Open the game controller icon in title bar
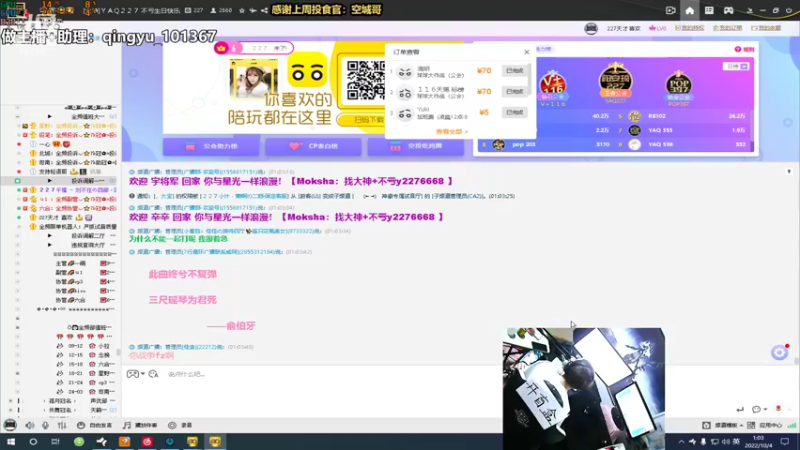Image resolution: width=800 pixels, height=450 pixels. 729,10
